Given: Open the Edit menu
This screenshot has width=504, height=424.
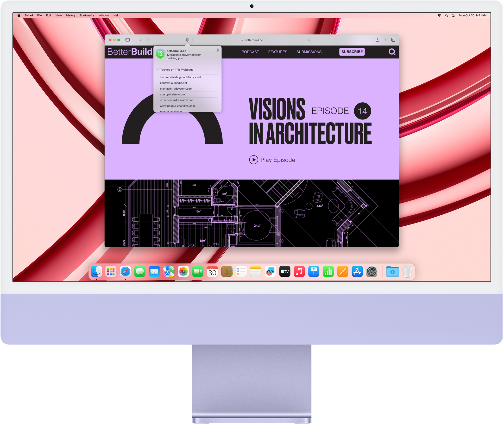Looking at the screenshot, I should coord(49,15).
